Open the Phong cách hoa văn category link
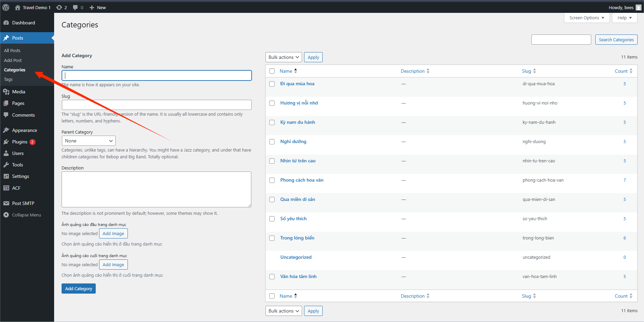Viewport: 644px width, 322px height. 302,180
